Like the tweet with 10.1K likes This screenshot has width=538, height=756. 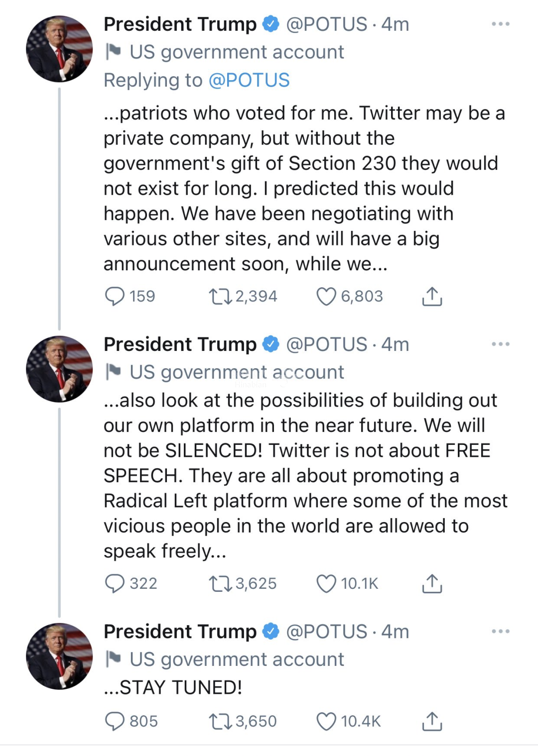tap(326, 584)
